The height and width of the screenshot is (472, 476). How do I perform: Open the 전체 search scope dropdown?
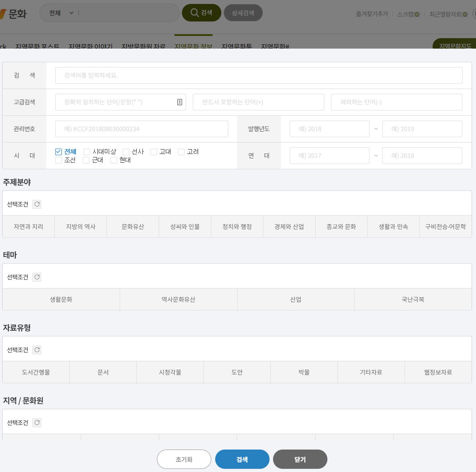pos(61,13)
